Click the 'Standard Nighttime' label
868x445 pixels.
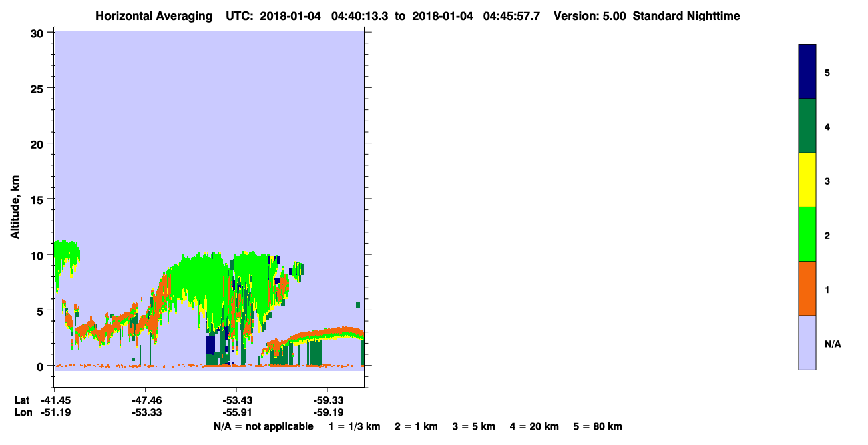(686, 16)
